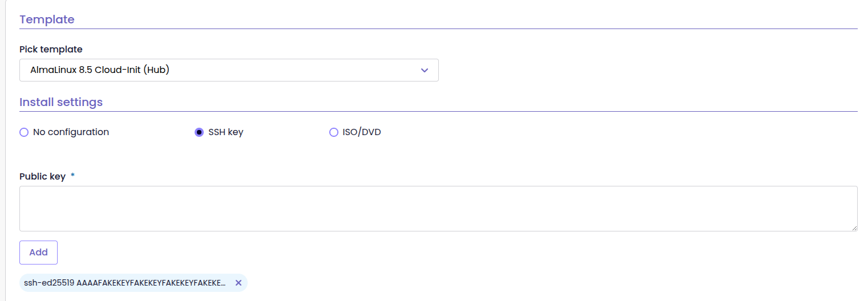The image size is (868, 301).
Task: Click the "ISO/DVD" option label text
Action: click(362, 132)
